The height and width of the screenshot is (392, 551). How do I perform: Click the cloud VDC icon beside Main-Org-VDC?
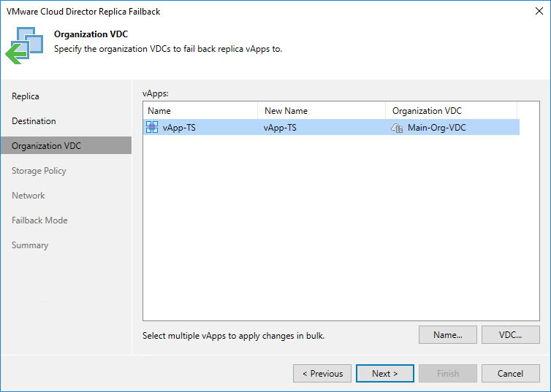click(397, 128)
